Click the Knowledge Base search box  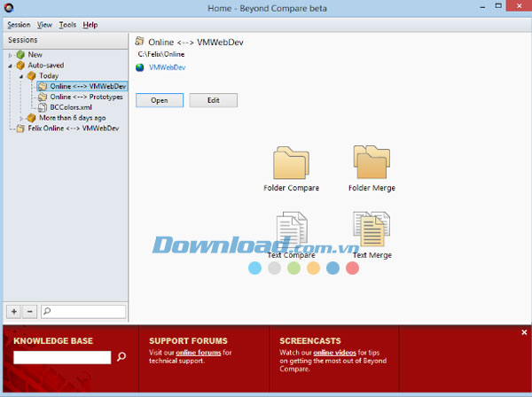click(62, 357)
